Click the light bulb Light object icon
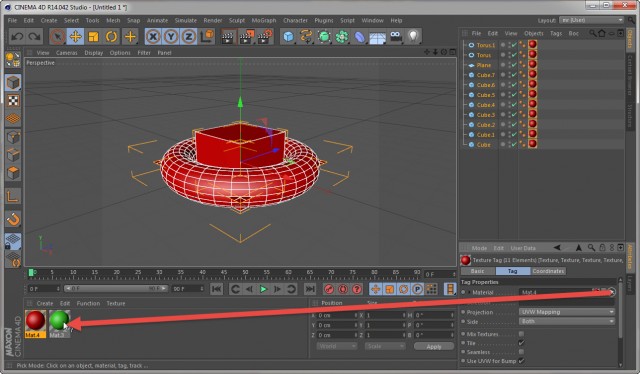Screen dimensions: 640x374 (x=413, y=37)
